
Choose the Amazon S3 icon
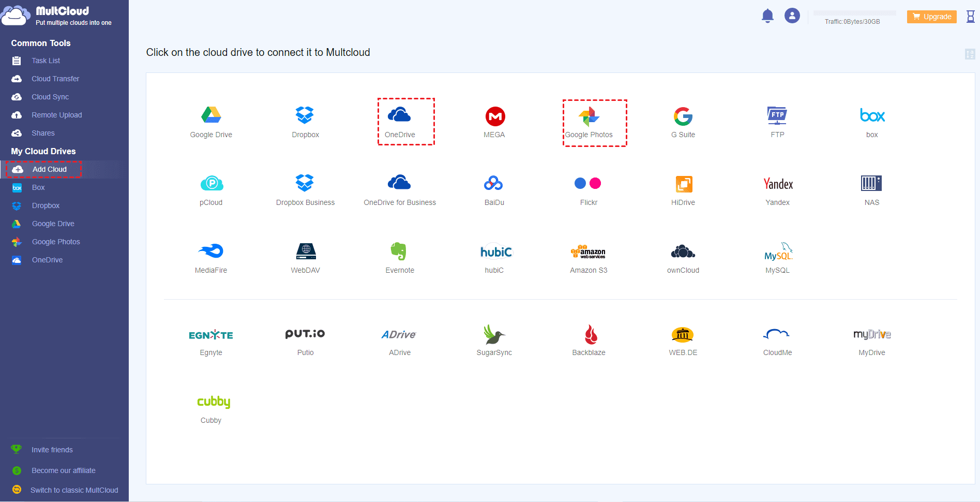588,252
